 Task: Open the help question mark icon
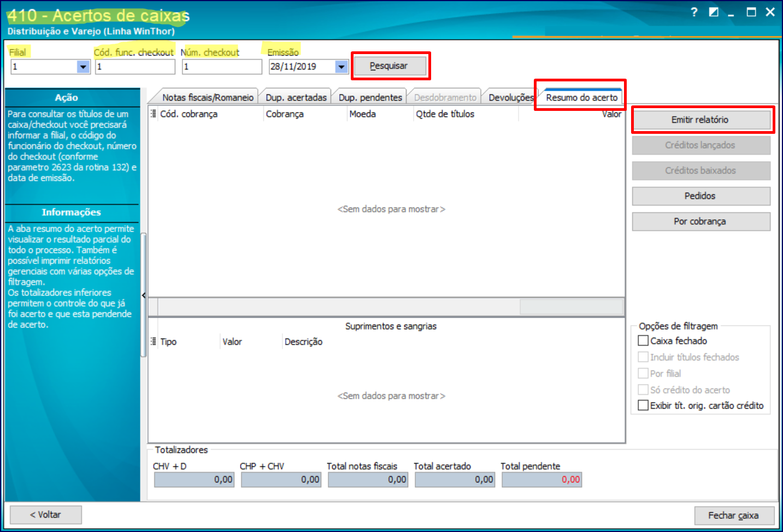[694, 12]
